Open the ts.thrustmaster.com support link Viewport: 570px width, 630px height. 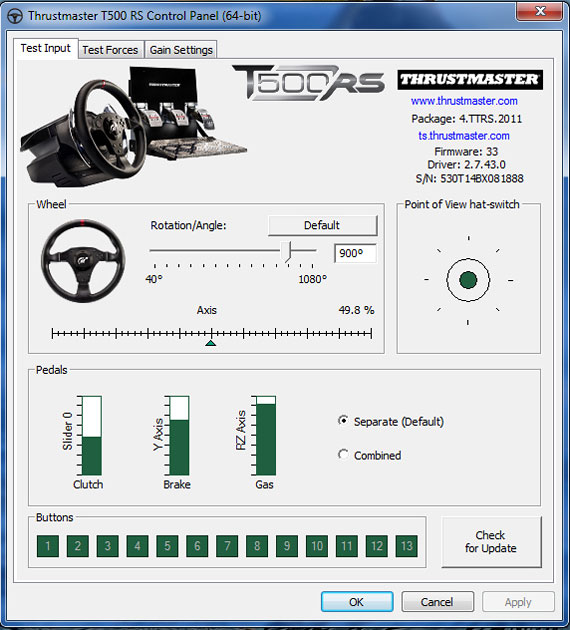[464, 136]
